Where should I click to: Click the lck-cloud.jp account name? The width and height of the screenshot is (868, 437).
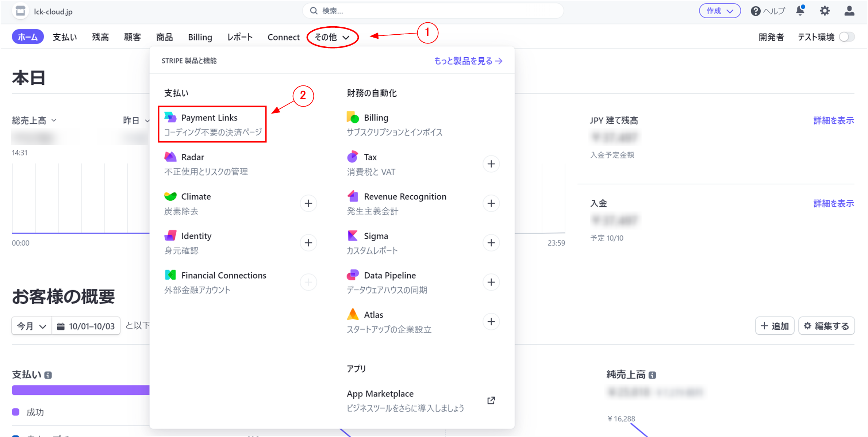point(53,12)
